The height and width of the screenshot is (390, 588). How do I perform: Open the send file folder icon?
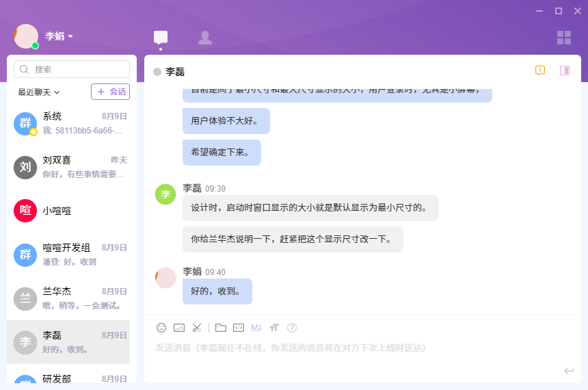point(220,328)
